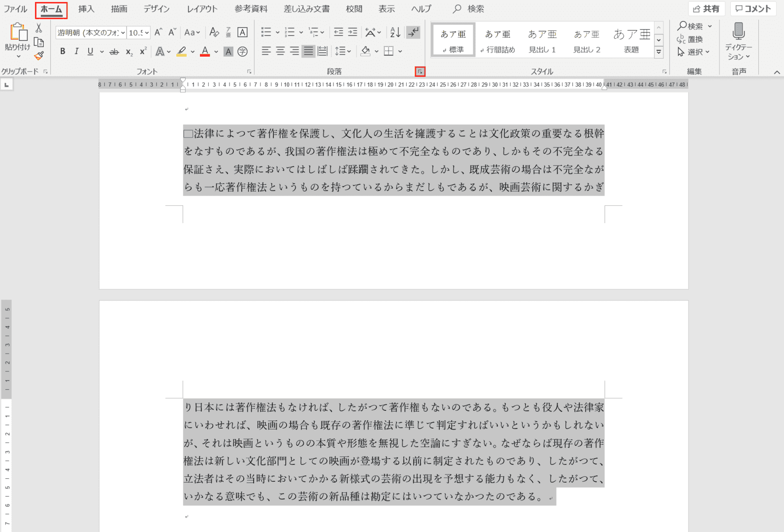This screenshot has width=784, height=532.
Task: Apply the 見出し 1 style
Action: click(542, 40)
